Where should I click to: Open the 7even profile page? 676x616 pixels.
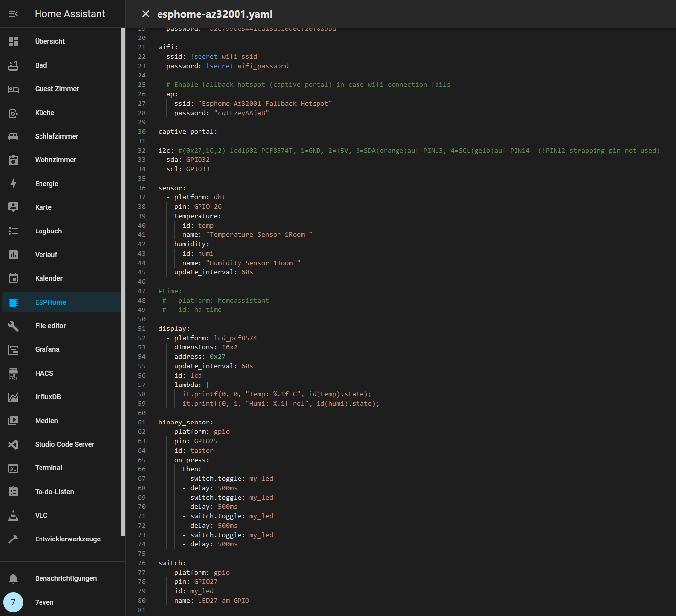point(62,602)
